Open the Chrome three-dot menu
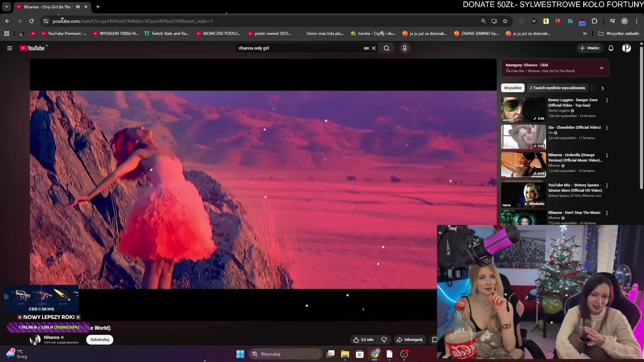 click(636, 21)
